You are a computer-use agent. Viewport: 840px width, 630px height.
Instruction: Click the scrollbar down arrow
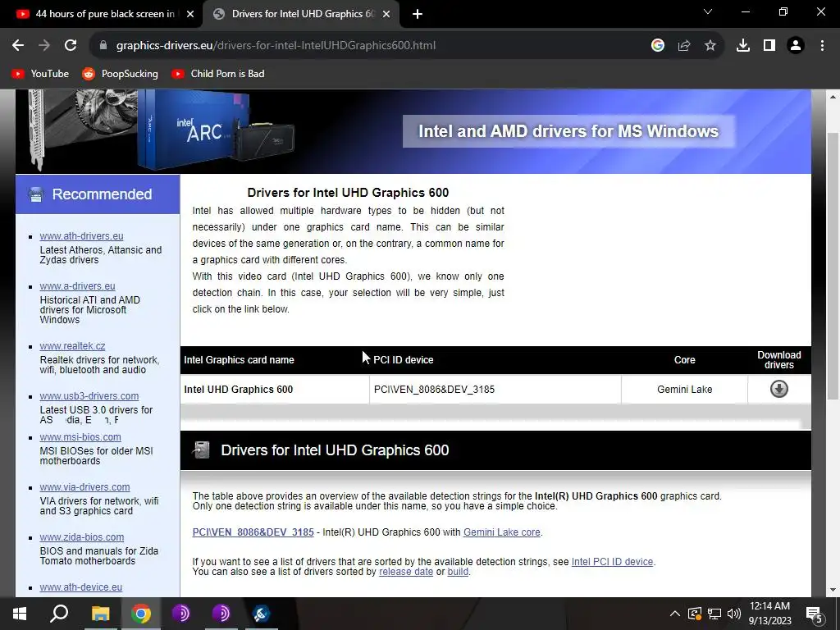coord(833,590)
